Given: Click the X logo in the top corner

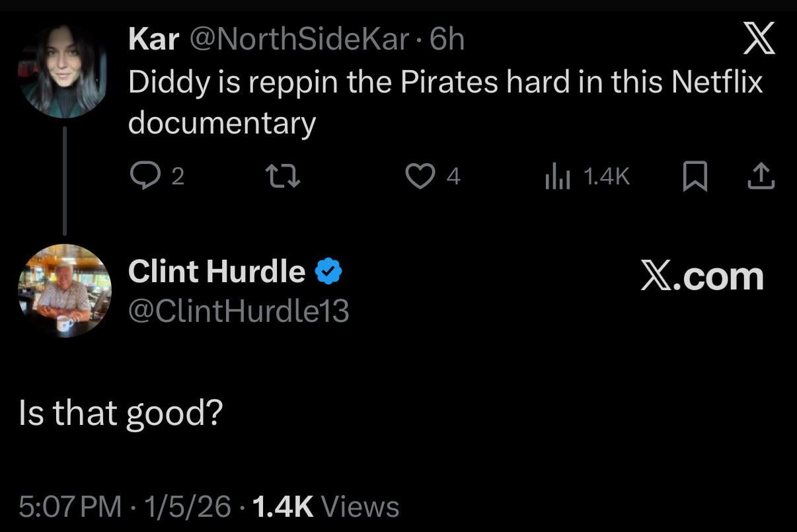Looking at the screenshot, I should 760,38.
